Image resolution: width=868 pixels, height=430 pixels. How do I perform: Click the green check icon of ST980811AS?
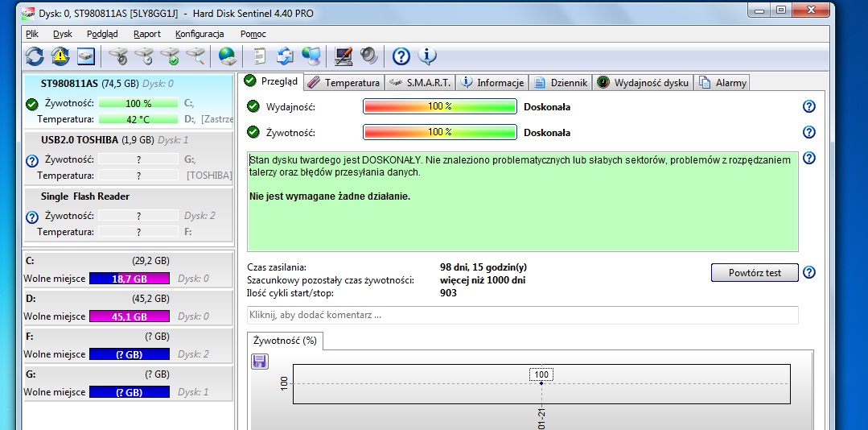32,104
